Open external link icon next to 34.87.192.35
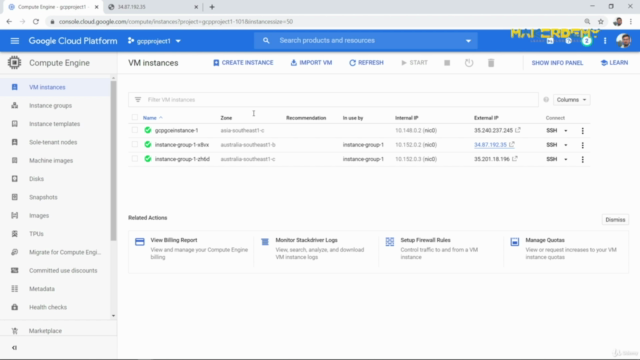The width and height of the screenshot is (640, 360). coord(511,144)
